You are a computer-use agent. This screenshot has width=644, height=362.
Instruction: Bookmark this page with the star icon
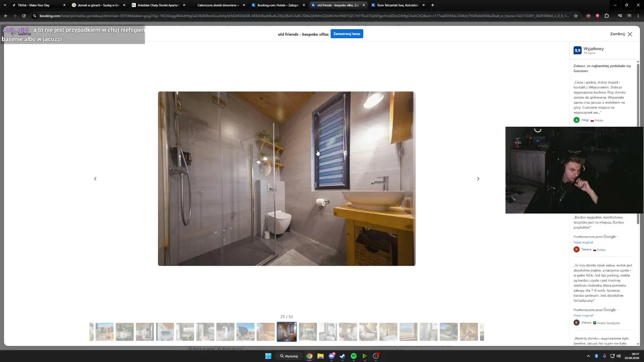coord(576,16)
